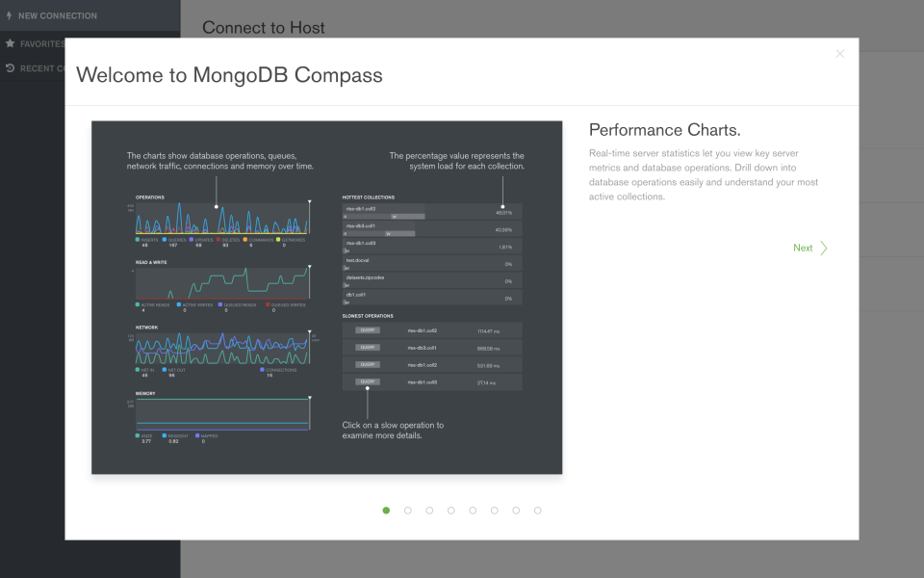The image size is (924, 578).
Task: Click the QUERIES legend marker under Operations
Action: coord(165,238)
